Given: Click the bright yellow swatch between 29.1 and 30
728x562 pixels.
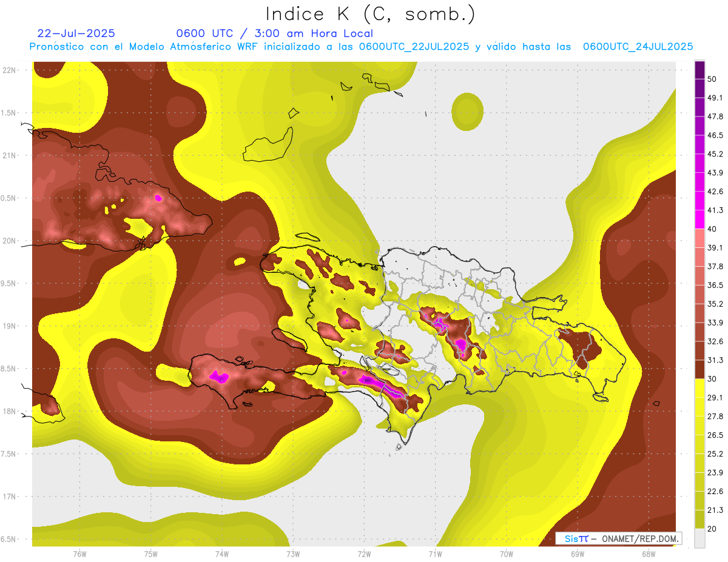Looking at the screenshot, I should coord(699,388).
